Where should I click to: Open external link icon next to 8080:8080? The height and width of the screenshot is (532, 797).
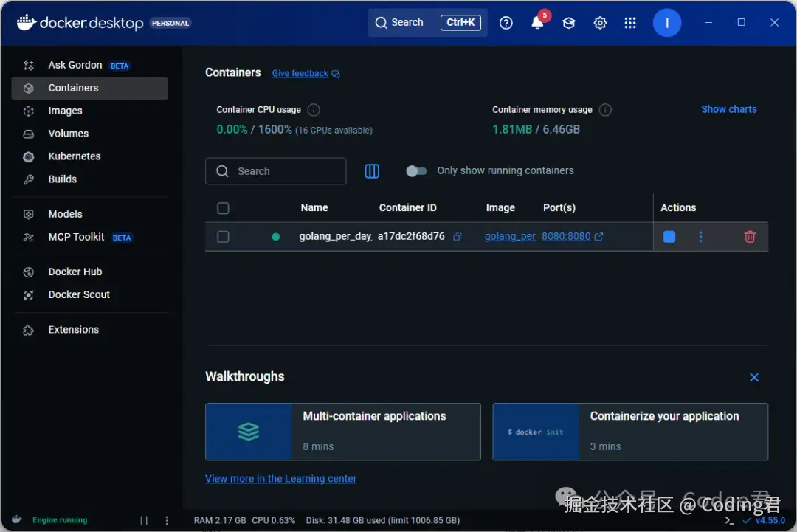click(x=598, y=237)
